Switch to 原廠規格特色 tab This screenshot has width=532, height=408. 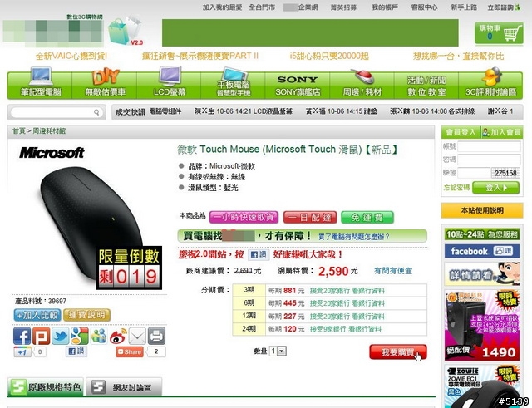coord(46,386)
